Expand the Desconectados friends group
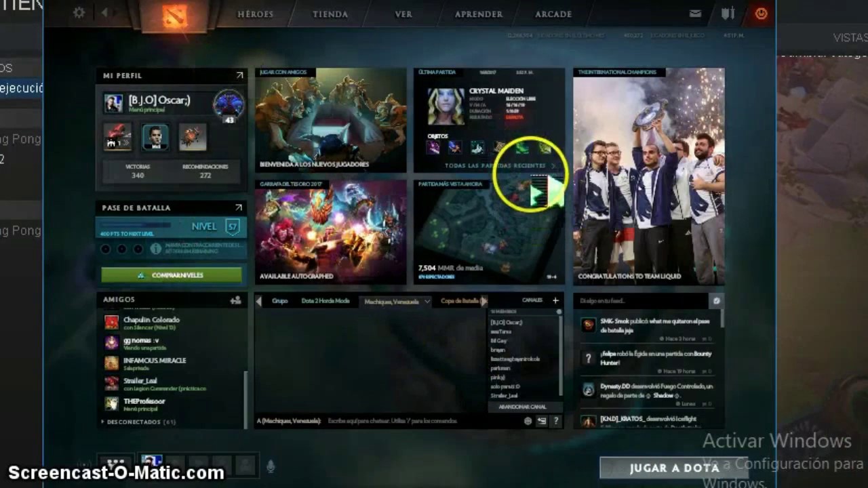 [139, 422]
